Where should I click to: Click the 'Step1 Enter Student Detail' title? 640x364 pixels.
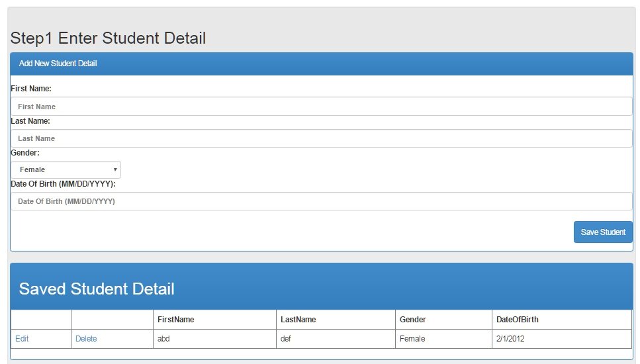[108, 38]
